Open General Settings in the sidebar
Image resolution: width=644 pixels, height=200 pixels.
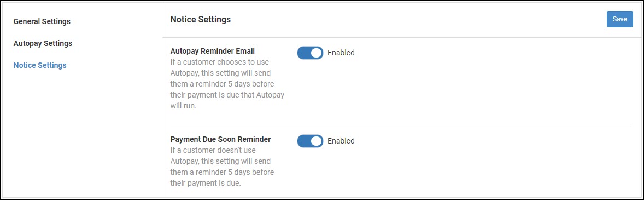pyautogui.click(x=42, y=21)
